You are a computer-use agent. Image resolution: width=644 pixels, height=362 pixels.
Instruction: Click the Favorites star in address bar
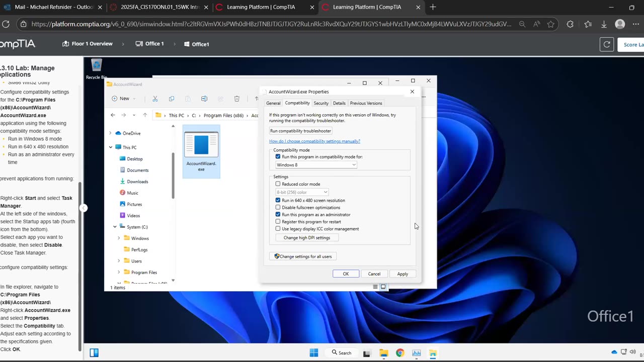551,24
